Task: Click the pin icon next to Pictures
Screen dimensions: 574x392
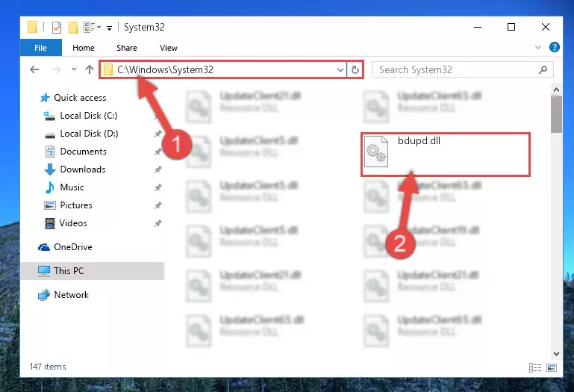Action: 157,205
